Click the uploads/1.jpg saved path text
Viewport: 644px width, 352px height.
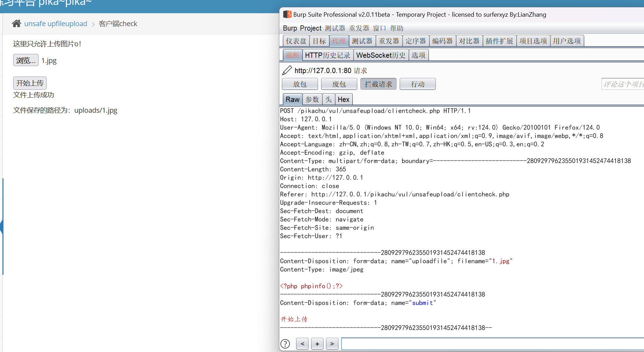click(96, 110)
